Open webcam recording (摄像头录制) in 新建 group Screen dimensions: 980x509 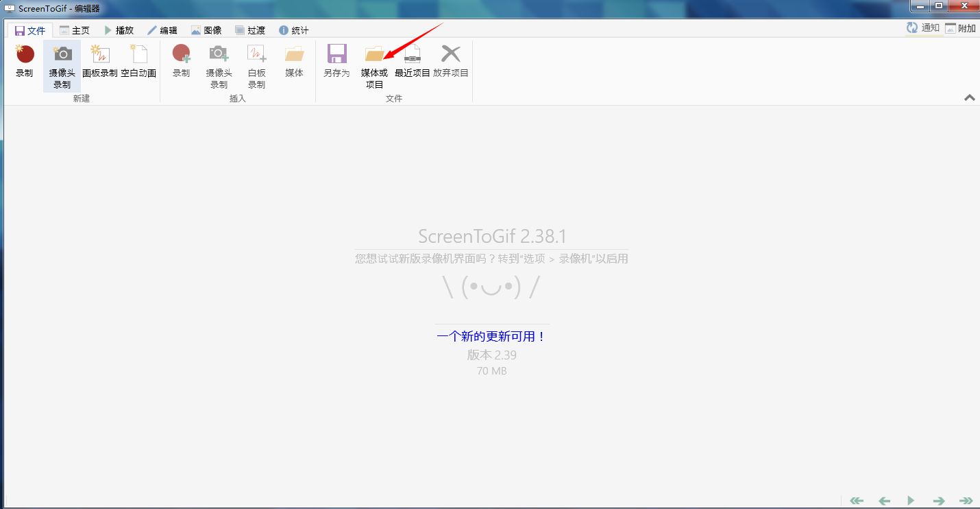[62, 66]
